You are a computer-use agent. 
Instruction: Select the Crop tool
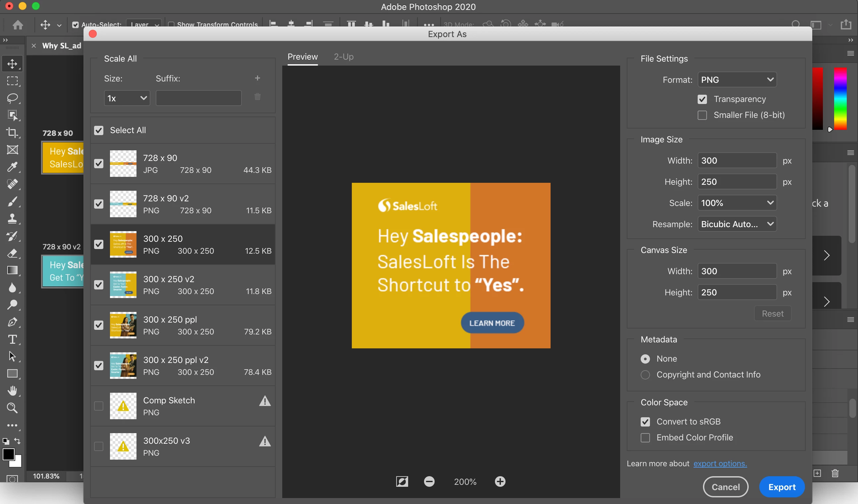(x=13, y=132)
